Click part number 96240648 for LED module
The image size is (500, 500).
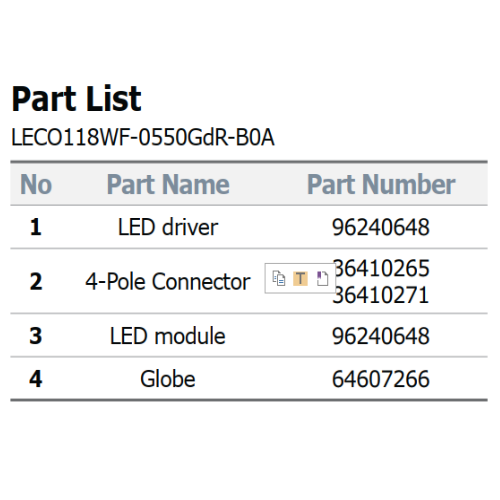(381, 336)
